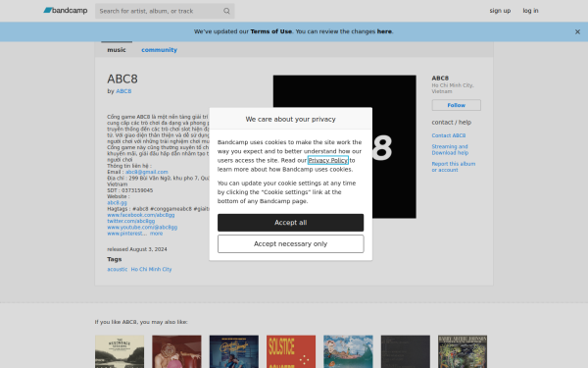Follow the artist ABC8
This screenshot has width=588, height=368.
[x=456, y=105]
